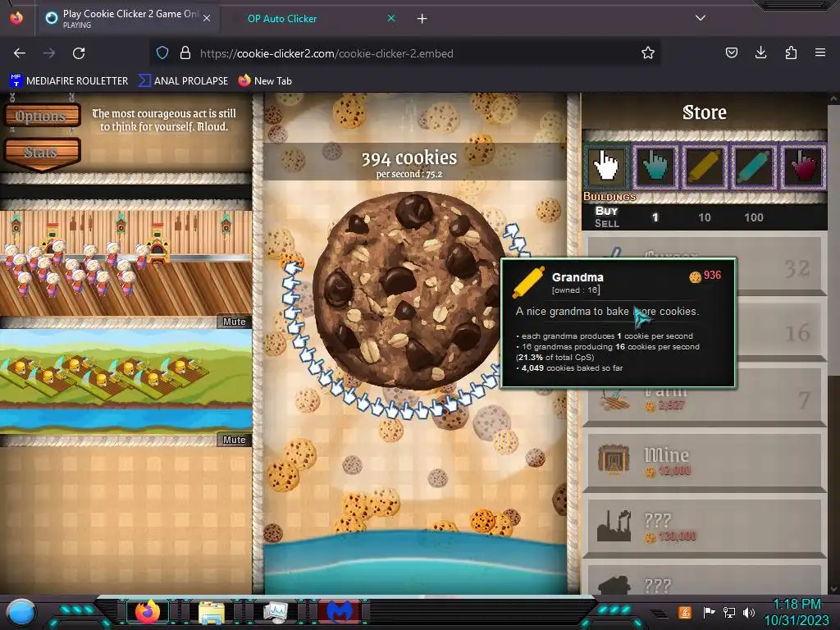
Task: Open the Pocket save icon
Action: click(x=731, y=52)
